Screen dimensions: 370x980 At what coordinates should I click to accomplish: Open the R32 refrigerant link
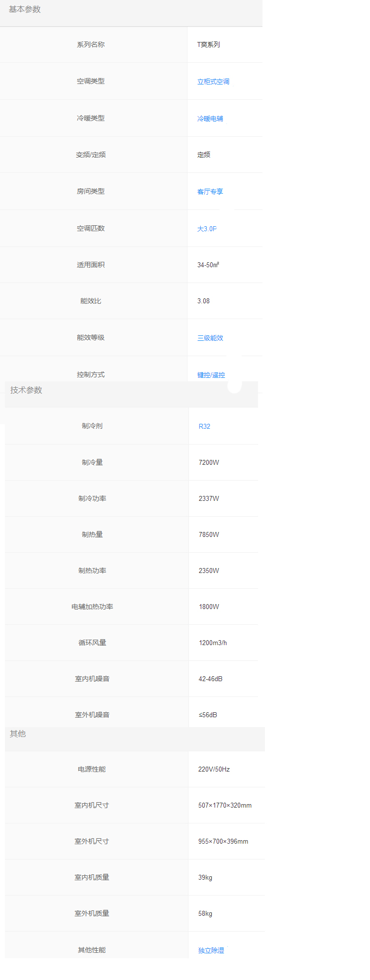tap(204, 426)
